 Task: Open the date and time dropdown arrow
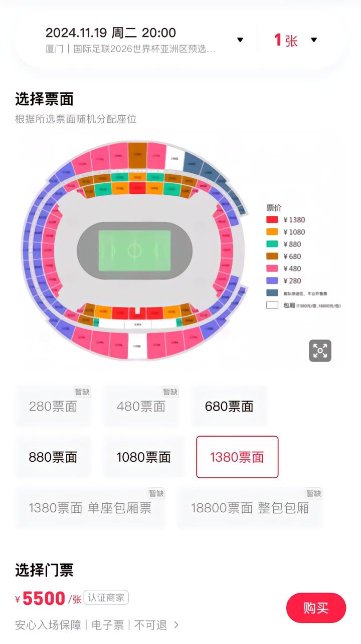pyautogui.click(x=240, y=40)
